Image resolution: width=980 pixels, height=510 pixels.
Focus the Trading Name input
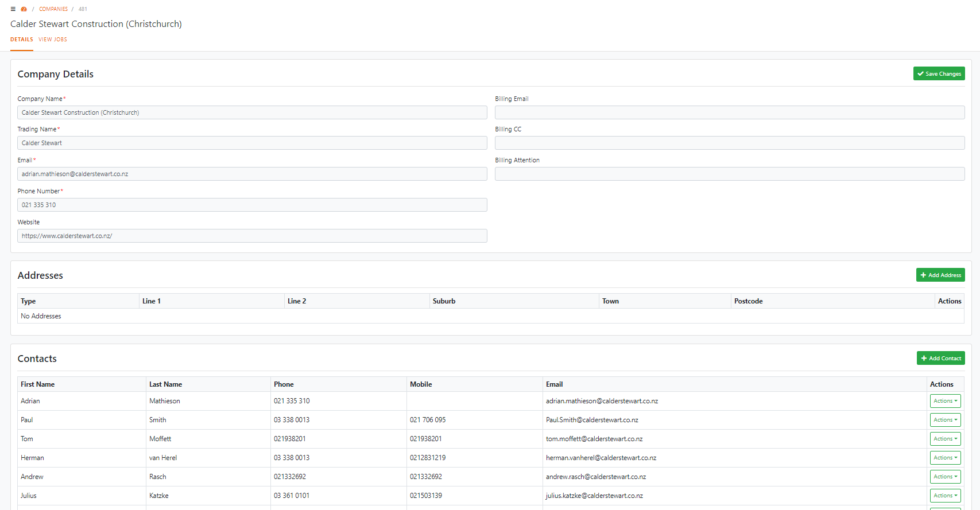pos(252,143)
